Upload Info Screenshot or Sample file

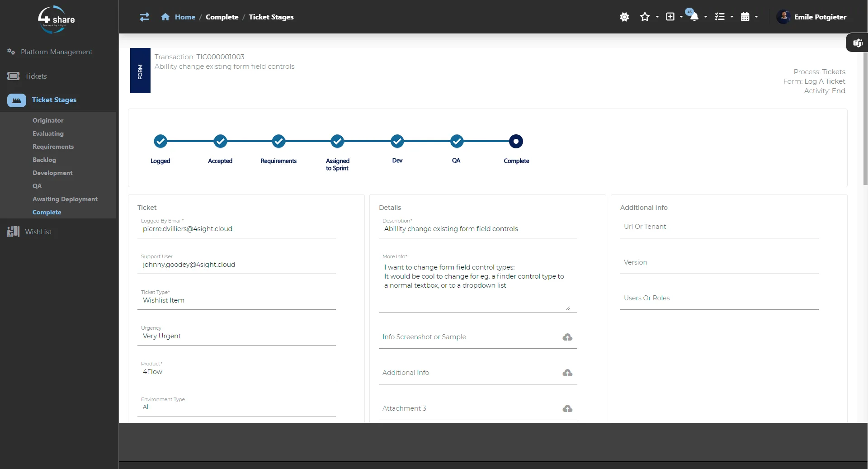tap(567, 337)
